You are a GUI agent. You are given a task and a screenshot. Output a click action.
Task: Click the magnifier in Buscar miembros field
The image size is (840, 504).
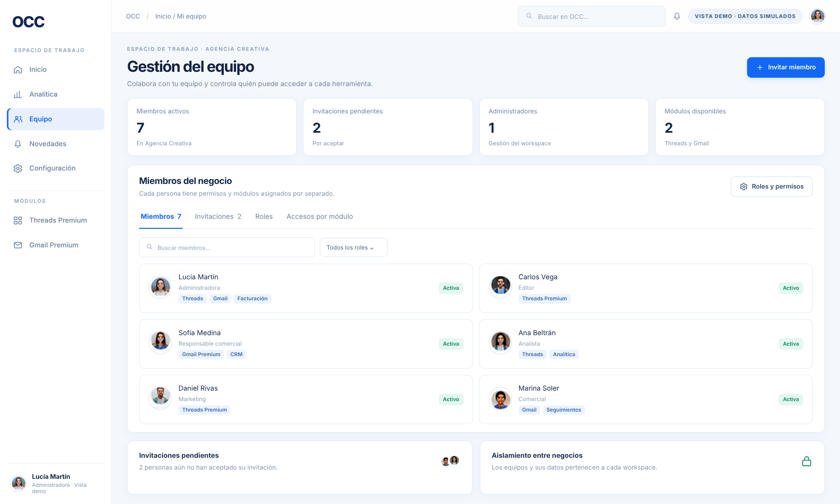coord(150,247)
